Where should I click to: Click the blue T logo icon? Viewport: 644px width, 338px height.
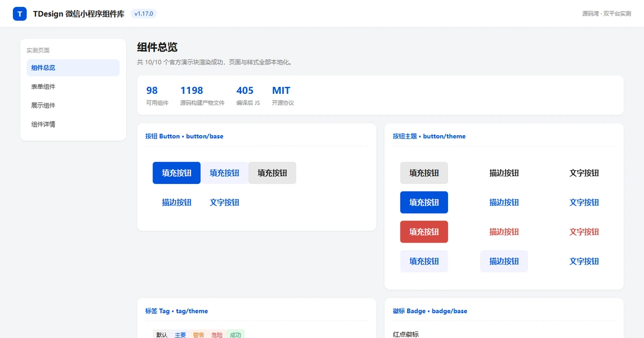click(x=20, y=14)
